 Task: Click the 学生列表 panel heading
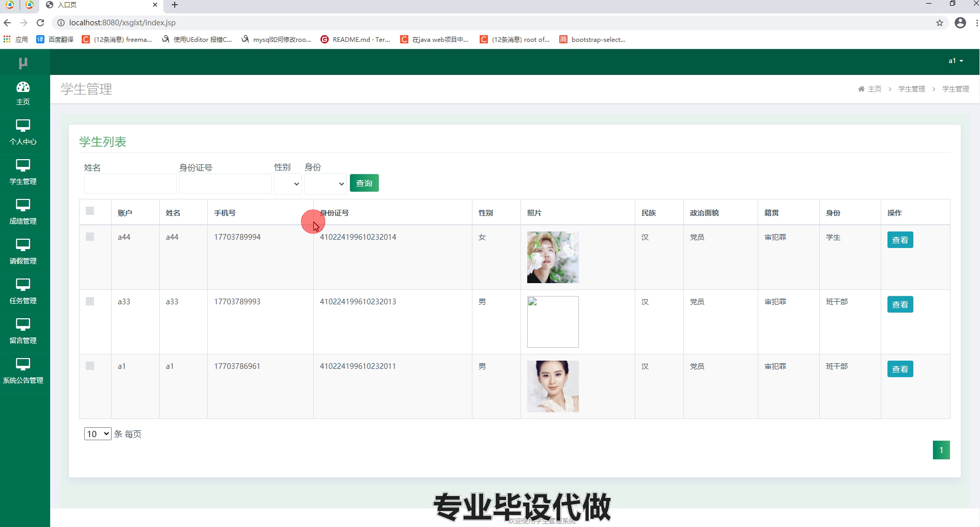103,142
